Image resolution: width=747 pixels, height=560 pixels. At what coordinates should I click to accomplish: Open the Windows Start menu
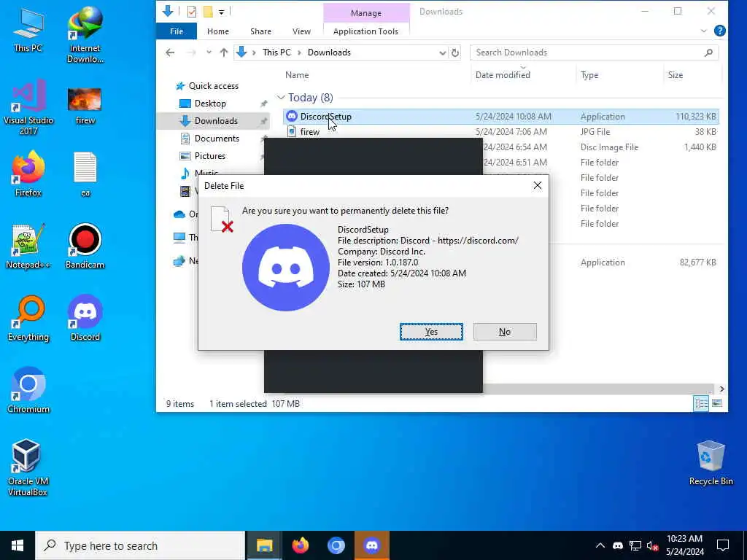18,545
